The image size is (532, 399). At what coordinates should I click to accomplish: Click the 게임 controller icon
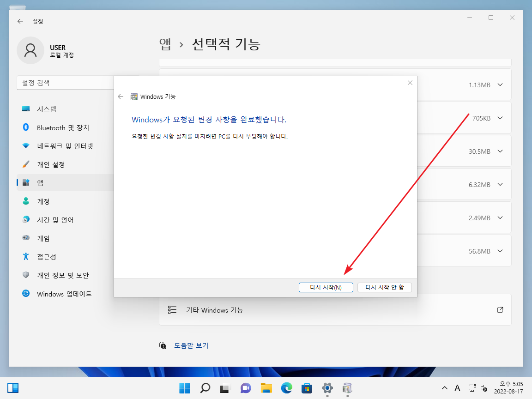point(26,237)
